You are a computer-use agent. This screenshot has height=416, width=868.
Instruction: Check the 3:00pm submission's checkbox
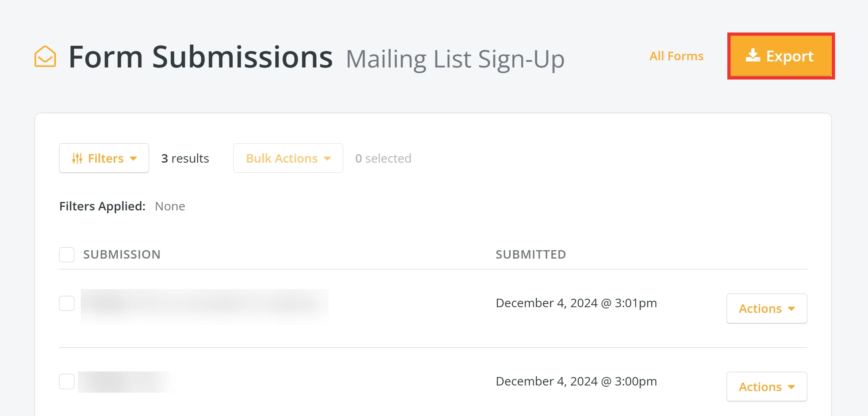[67, 381]
